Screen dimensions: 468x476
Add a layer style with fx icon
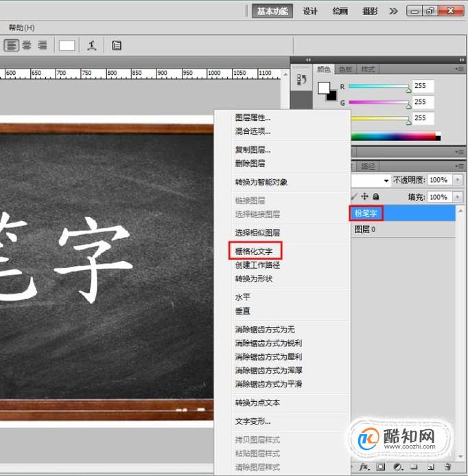click(x=364, y=466)
